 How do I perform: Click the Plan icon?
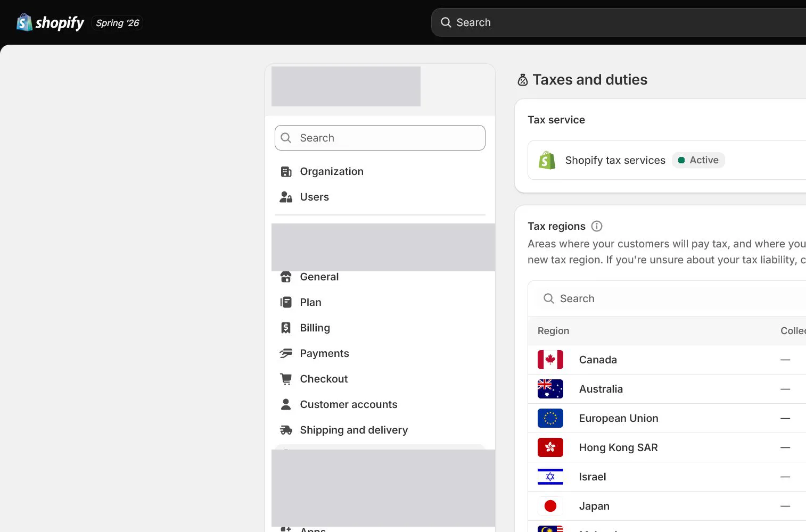[286, 302]
